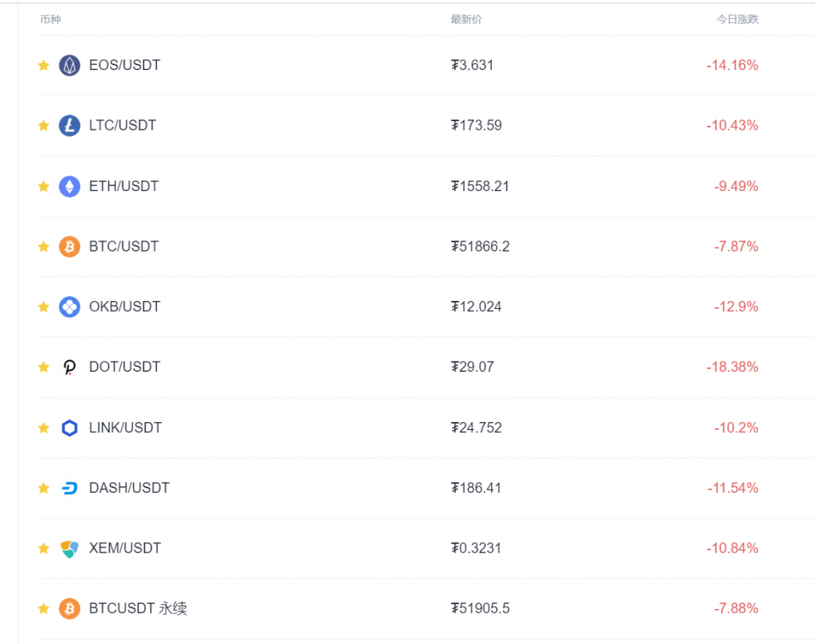Sort by the 最新价 column header
The width and height of the screenshot is (815, 644).
466,19
